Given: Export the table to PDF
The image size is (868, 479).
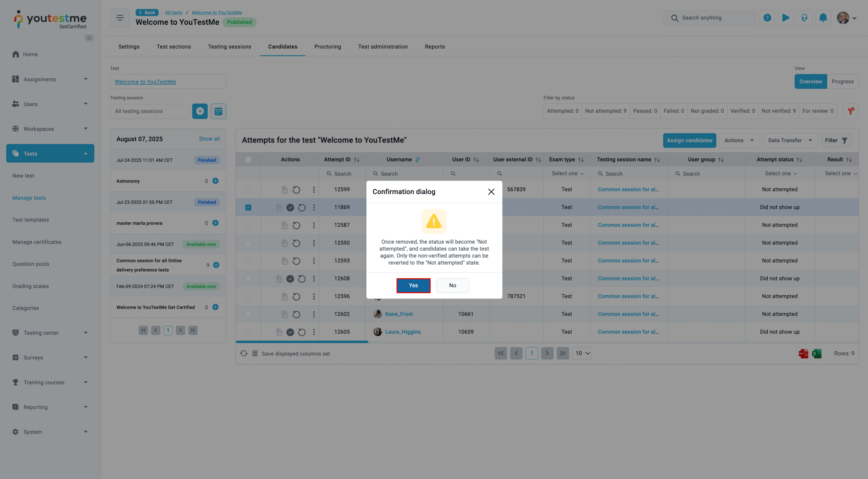Looking at the screenshot, I should click(803, 354).
